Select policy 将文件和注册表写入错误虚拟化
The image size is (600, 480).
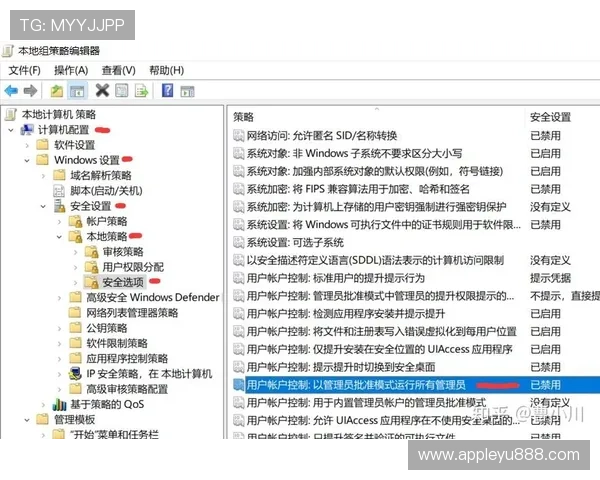(x=382, y=331)
